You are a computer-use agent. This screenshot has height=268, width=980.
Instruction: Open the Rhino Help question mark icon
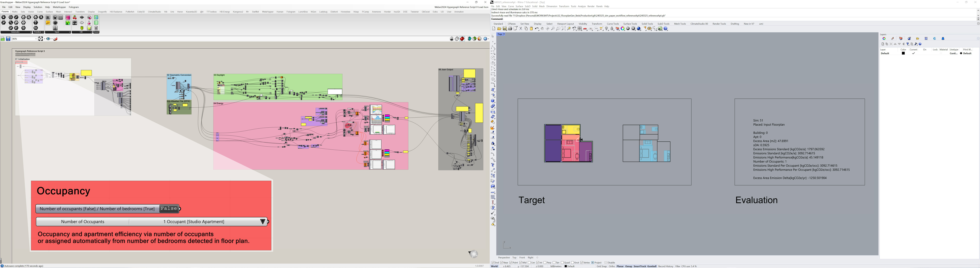click(665, 29)
